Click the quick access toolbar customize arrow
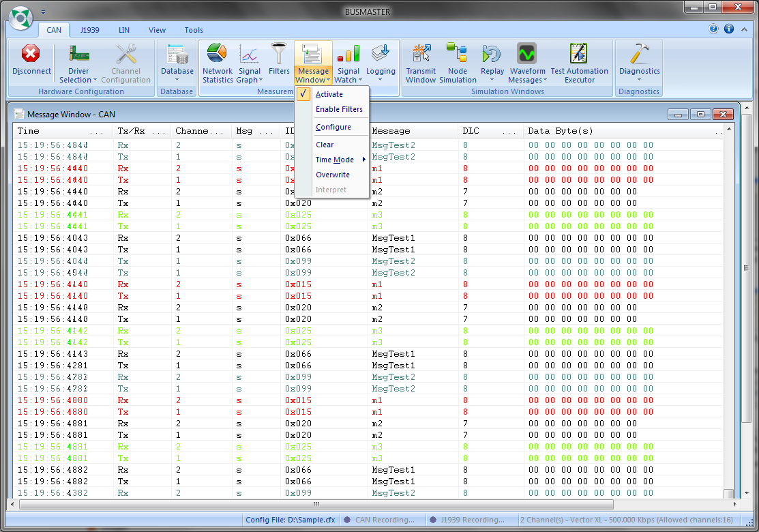Screen dimensions: 759x532 43,12
